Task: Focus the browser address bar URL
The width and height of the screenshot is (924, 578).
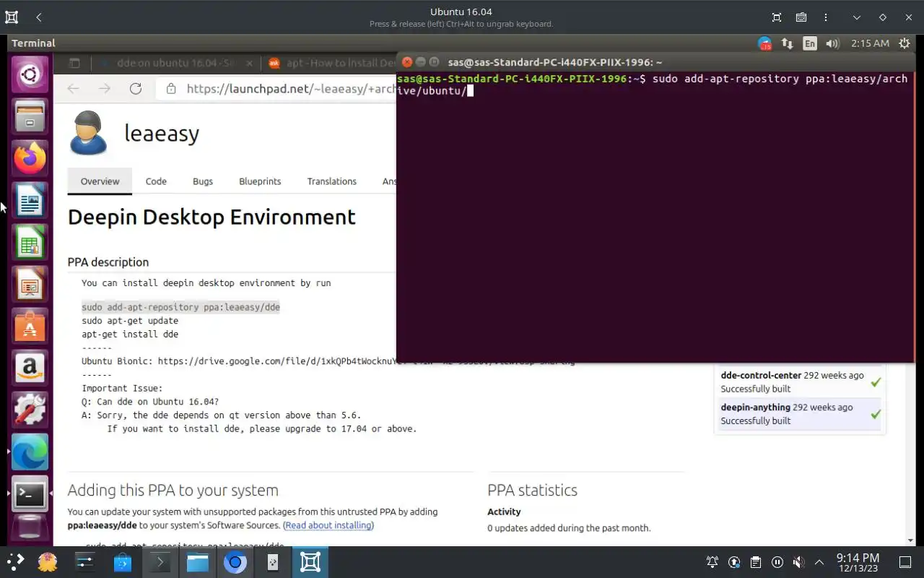Action: pos(291,89)
